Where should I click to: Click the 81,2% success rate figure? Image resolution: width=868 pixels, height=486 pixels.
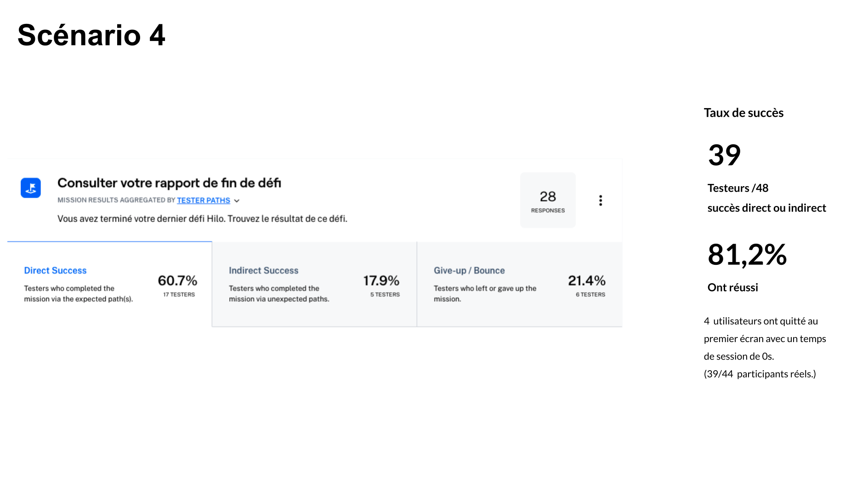747,255
